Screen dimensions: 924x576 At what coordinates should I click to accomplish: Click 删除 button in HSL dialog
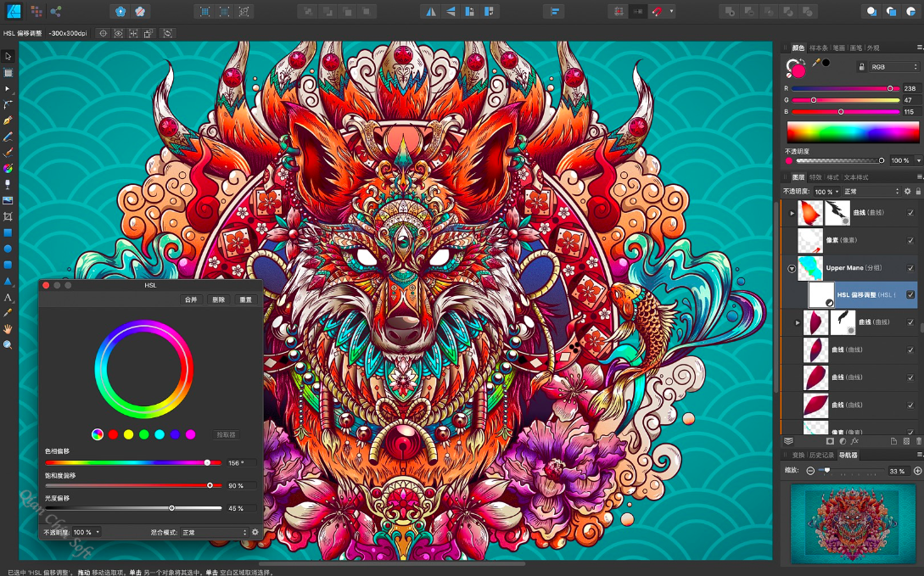[x=219, y=299]
